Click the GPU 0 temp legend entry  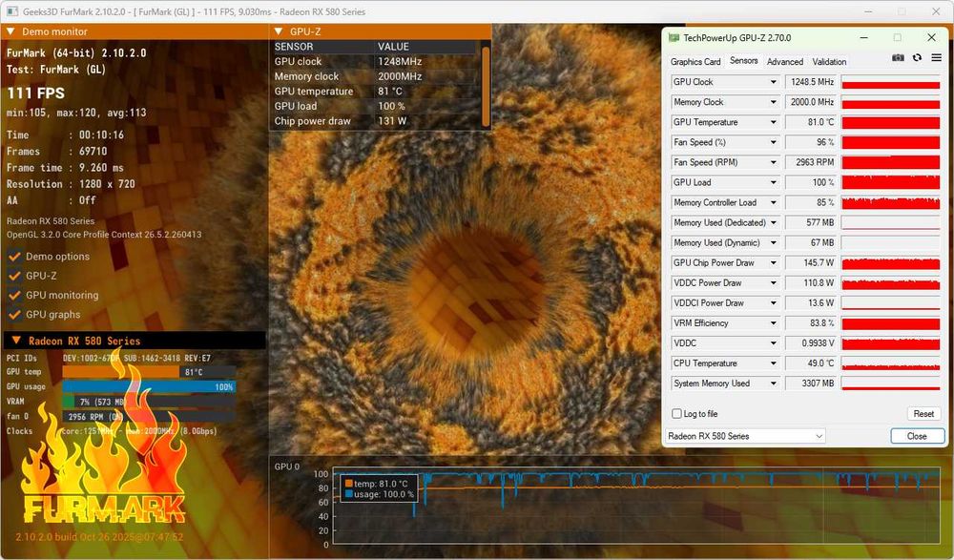point(376,484)
